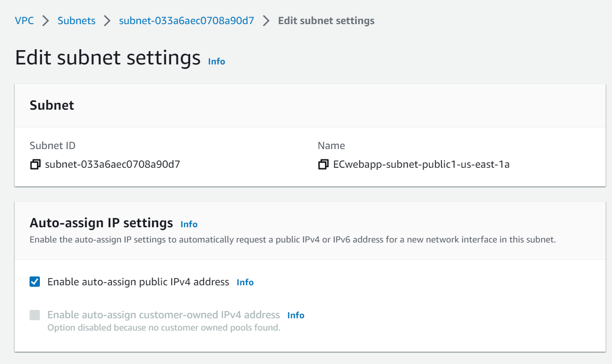Go to VPC in the breadcrumb

tap(24, 21)
